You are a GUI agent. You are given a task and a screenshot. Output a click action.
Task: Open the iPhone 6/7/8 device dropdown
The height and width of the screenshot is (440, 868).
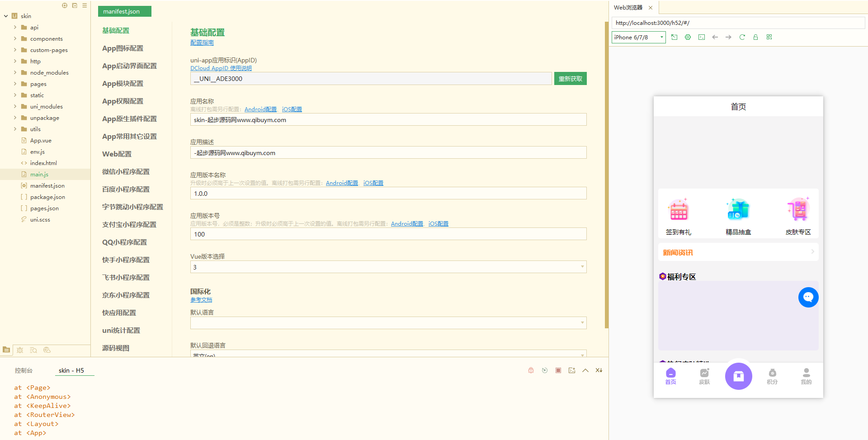click(639, 37)
